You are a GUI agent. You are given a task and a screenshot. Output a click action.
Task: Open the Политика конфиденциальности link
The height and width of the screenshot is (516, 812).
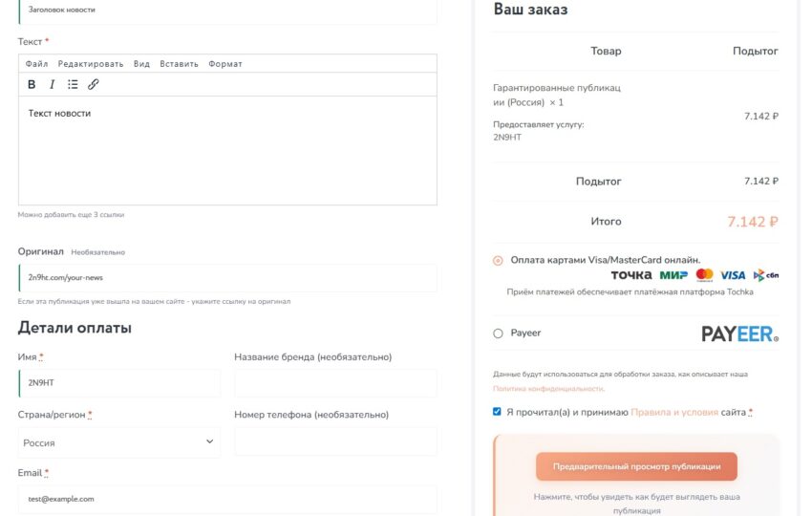click(547, 389)
